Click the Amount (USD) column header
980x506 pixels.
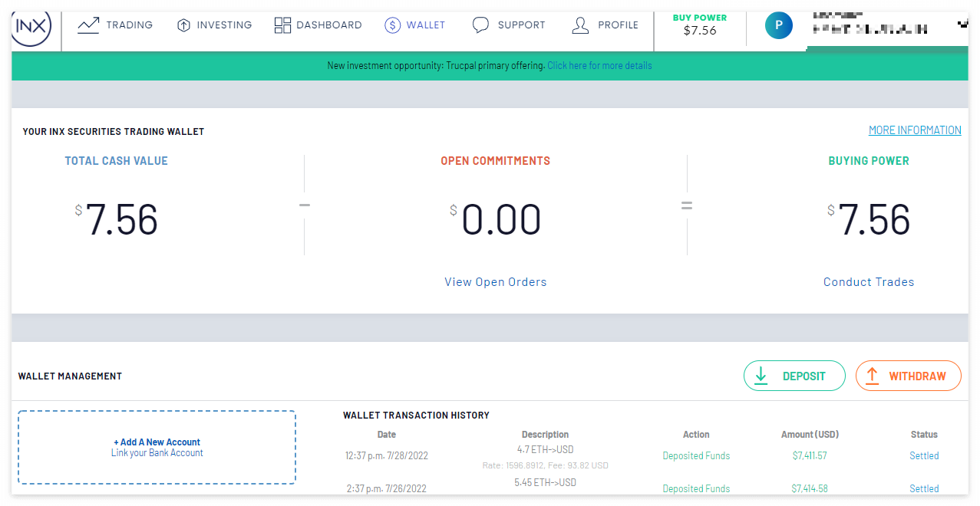click(x=810, y=435)
